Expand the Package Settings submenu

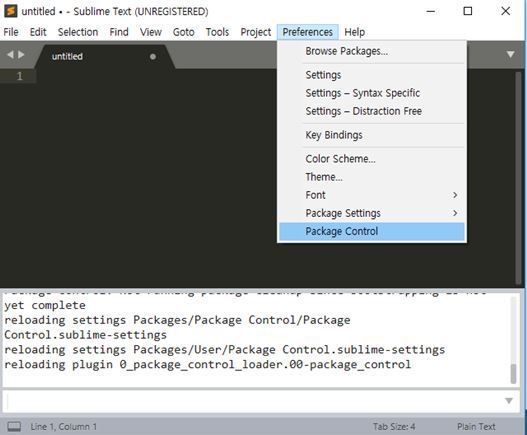coord(372,213)
